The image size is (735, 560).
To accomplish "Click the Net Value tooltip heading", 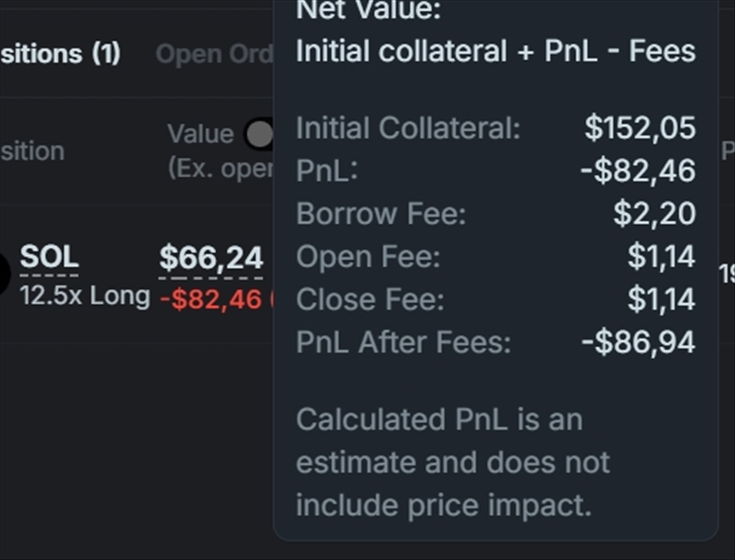I will (x=368, y=11).
